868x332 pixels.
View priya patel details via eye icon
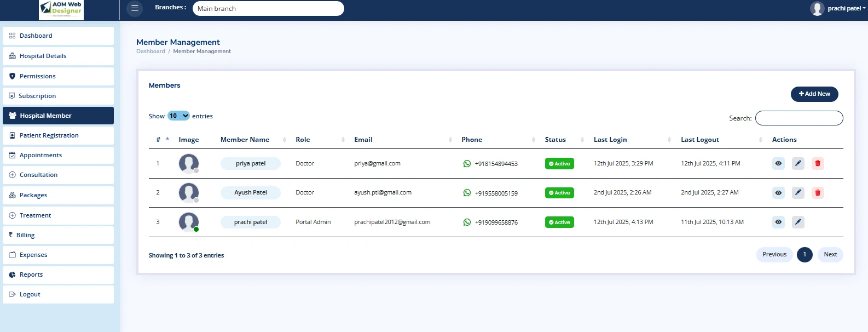(778, 163)
